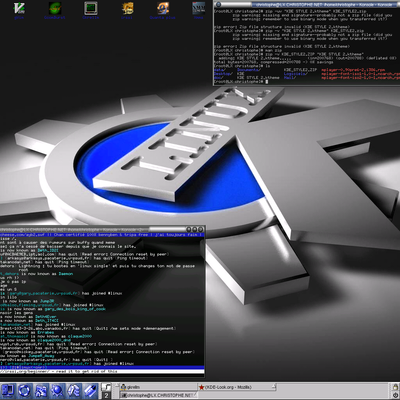Click the blue IRC status bar
The image size is (400, 400).
click(x=102, y=367)
